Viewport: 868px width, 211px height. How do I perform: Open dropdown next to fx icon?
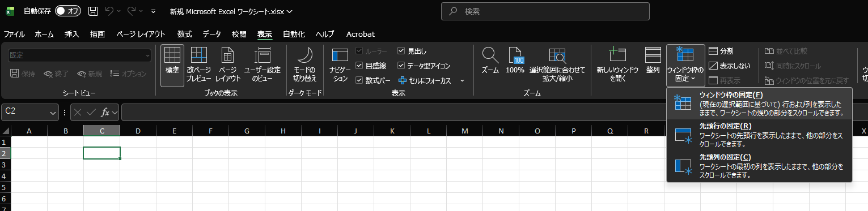tap(115, 113)
